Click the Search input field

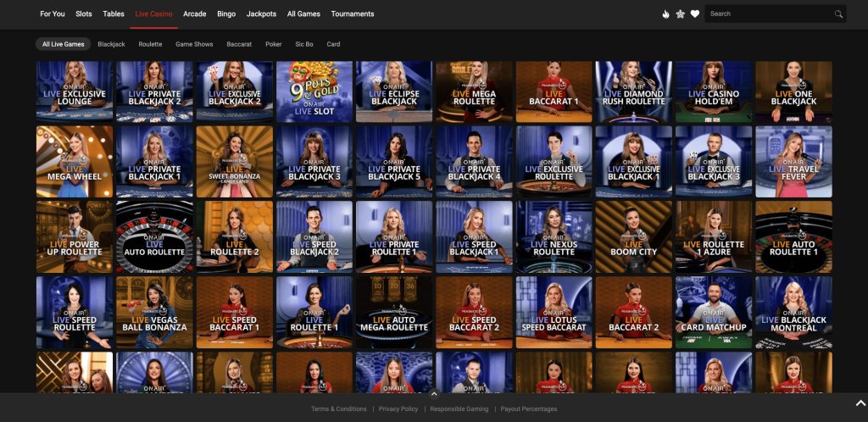[767, 14]
